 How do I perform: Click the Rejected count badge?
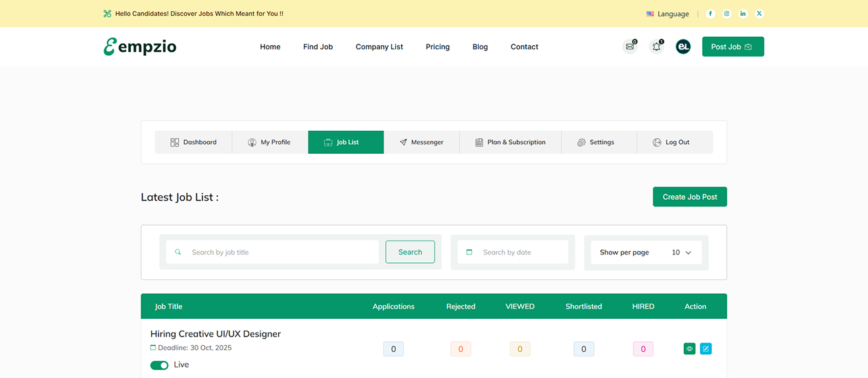click(460, 349)
